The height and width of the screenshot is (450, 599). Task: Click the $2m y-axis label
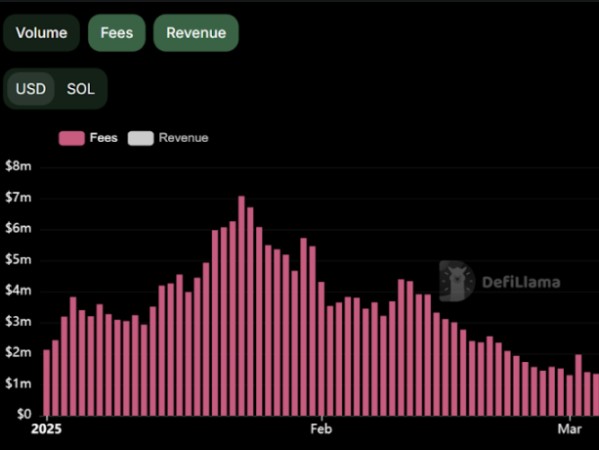(18, 352)
